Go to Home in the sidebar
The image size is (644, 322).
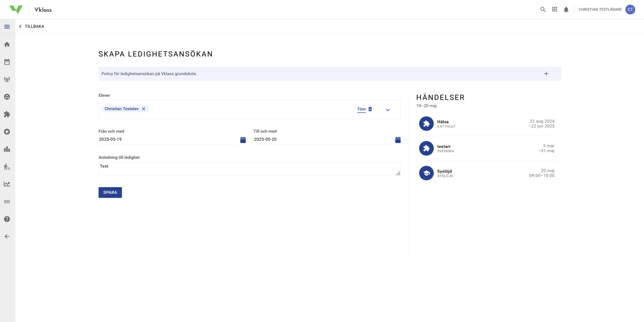click(x=7, y=44)
